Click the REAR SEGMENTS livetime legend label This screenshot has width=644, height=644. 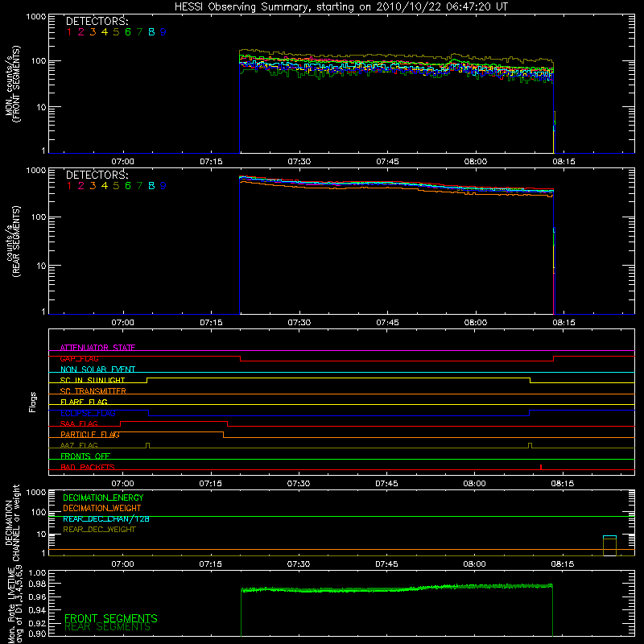[x=107, y=627]
